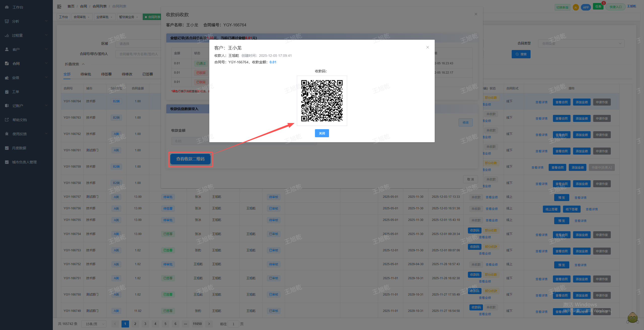Image resolution: width=644 pixels, height=330 pixels.
Task: Go to previous page arrow in pagination
Action: [115, 324]
